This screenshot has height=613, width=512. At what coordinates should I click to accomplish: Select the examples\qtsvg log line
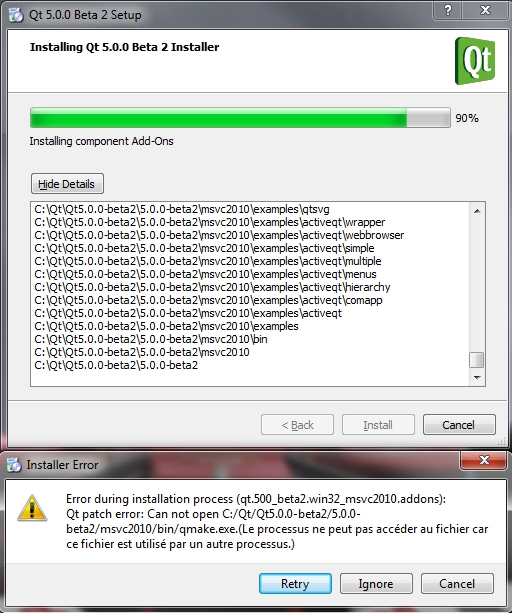click(x=182, y=209)
